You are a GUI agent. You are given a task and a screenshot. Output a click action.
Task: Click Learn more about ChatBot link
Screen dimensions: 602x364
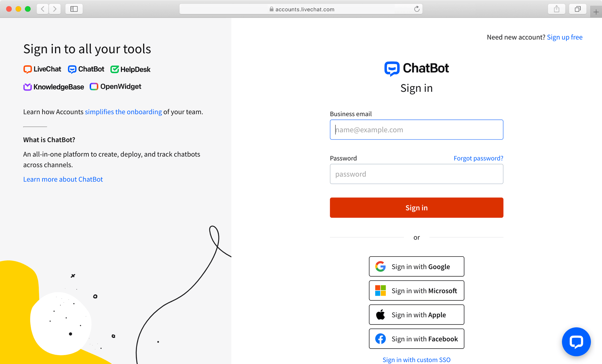(x=63, y=179)
